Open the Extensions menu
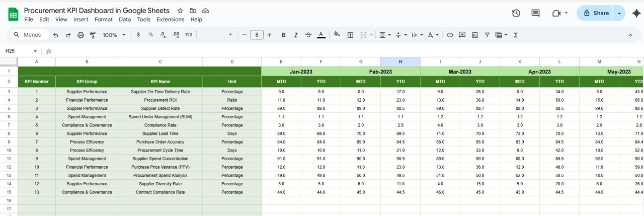 click(x=171, y=20)
